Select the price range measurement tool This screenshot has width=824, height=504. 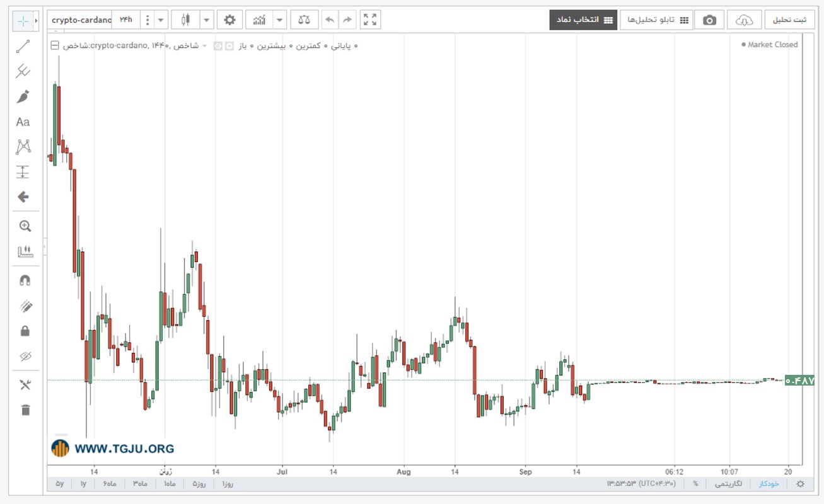[23, 171]
